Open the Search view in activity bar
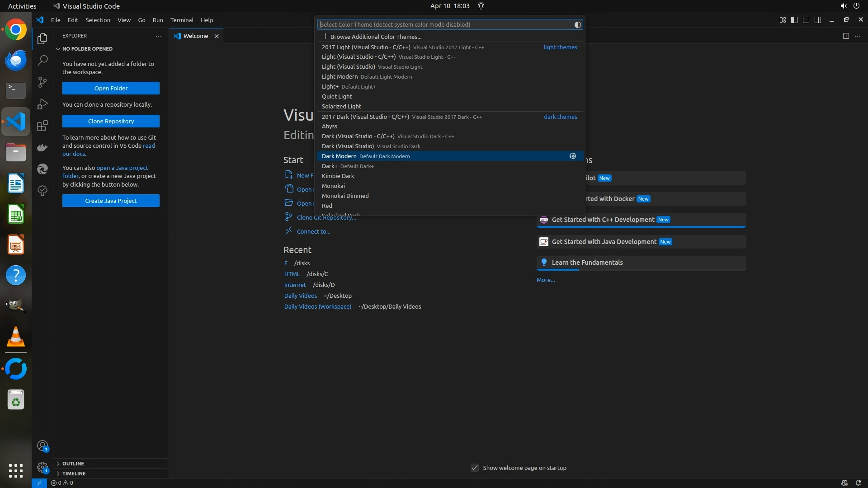Image resolution: width=868 pixels, height=488 pixels. coord(42,60)
